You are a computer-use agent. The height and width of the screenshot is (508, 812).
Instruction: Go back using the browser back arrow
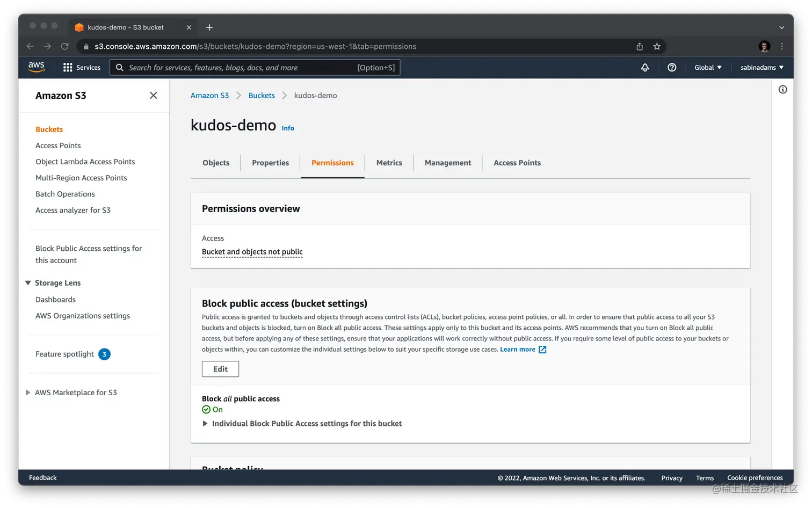point(30,46)
